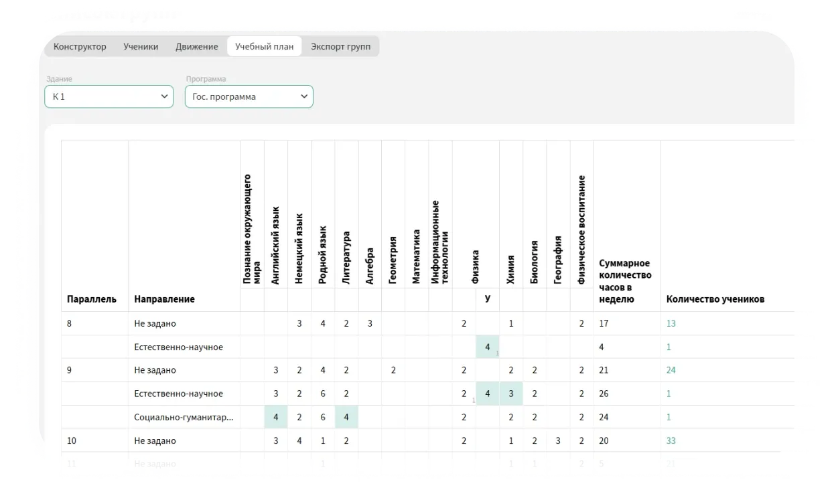The width and height of the screenshot is (832, 504).
Task: Click the Количество учеников column header
Action: (715, 299)
